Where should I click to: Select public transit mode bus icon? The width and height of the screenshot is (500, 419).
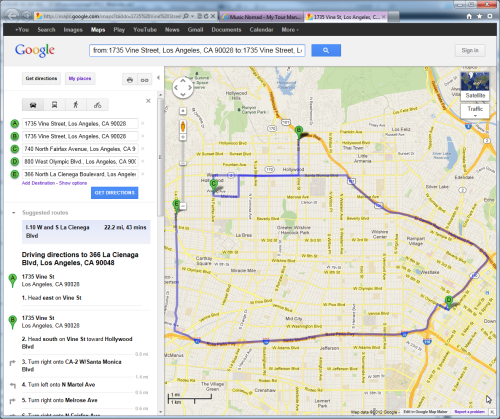click(54, 105)
